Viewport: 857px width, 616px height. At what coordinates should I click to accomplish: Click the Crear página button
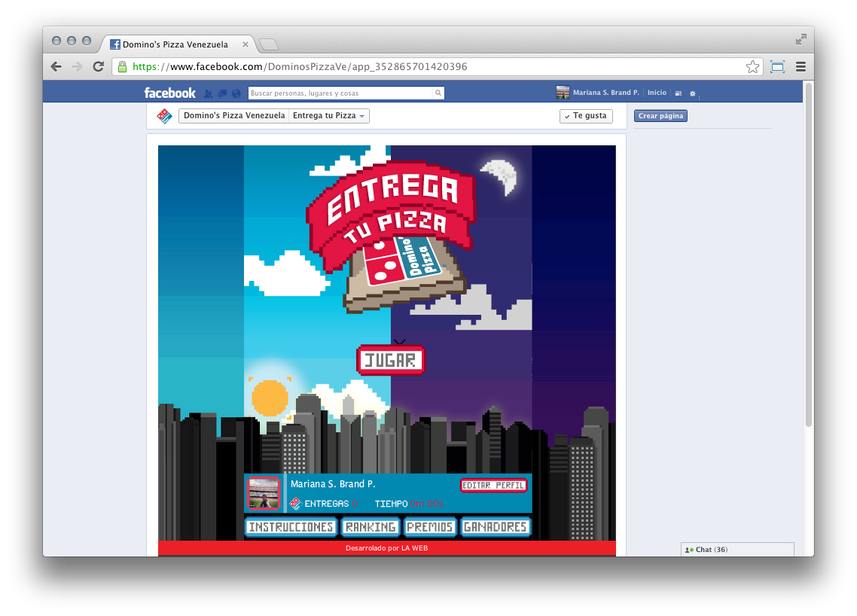tap(660, 116)
